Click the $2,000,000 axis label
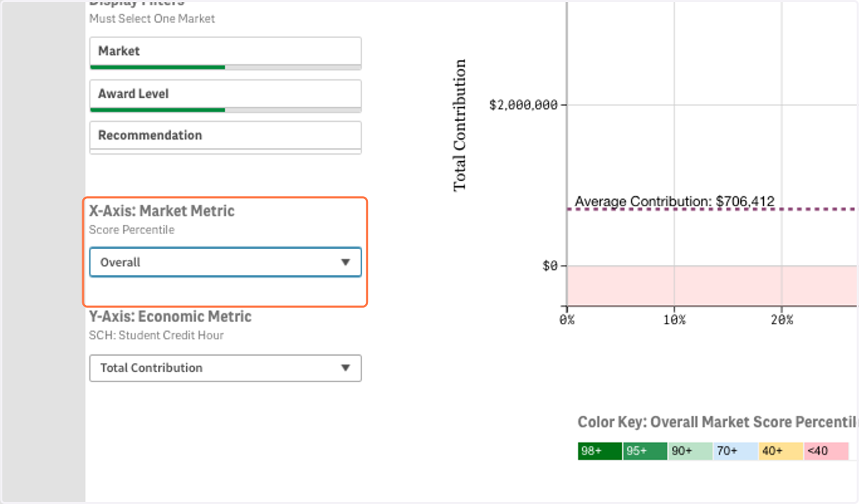Image resolution: width=859 pixels, height=504 pixels. point(523,105)
